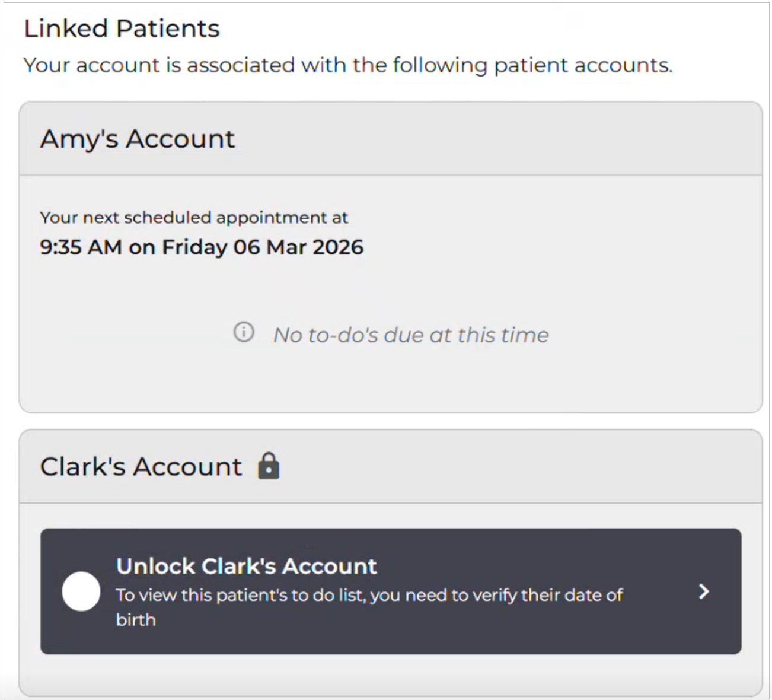Click the Linked Patients page heading
Screen dimensions: 772x700
click(122, 27)
